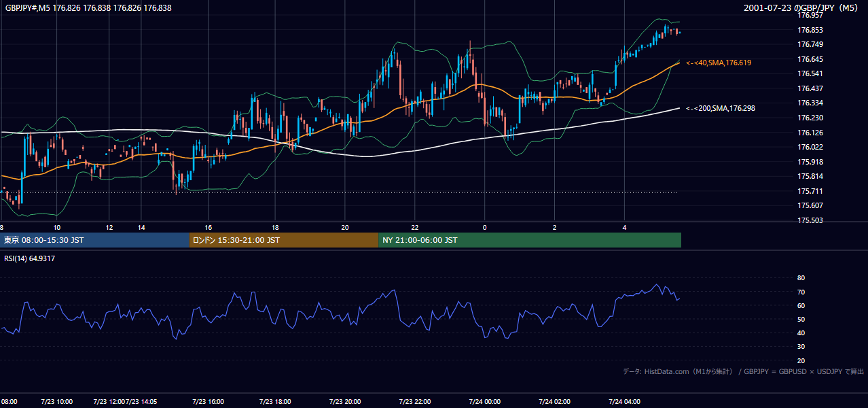The image size is (868, 408).
Task: Click hour label 12 under the price chart
Action: tap(109, 227)
